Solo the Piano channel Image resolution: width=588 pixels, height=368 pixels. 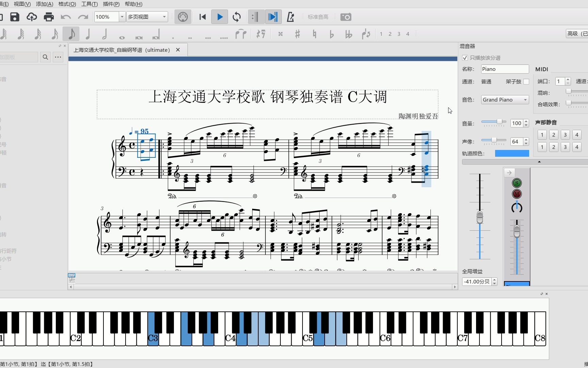517,183
